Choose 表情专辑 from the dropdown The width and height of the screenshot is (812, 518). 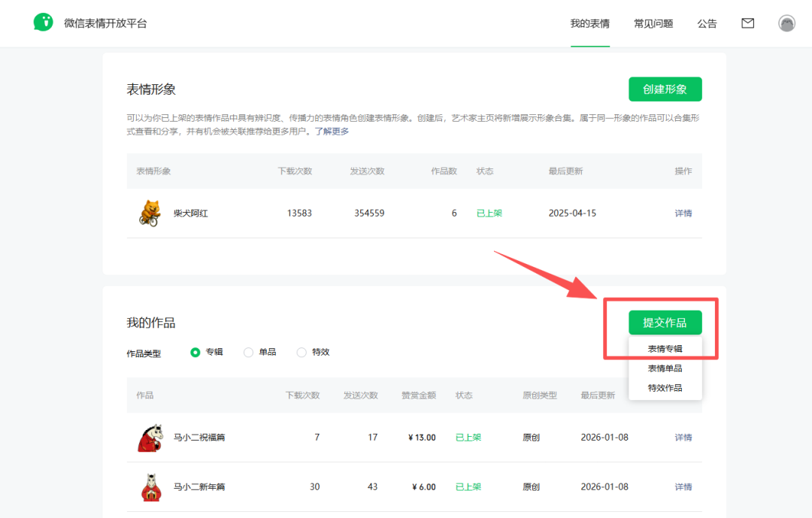(x=665, y=349)
